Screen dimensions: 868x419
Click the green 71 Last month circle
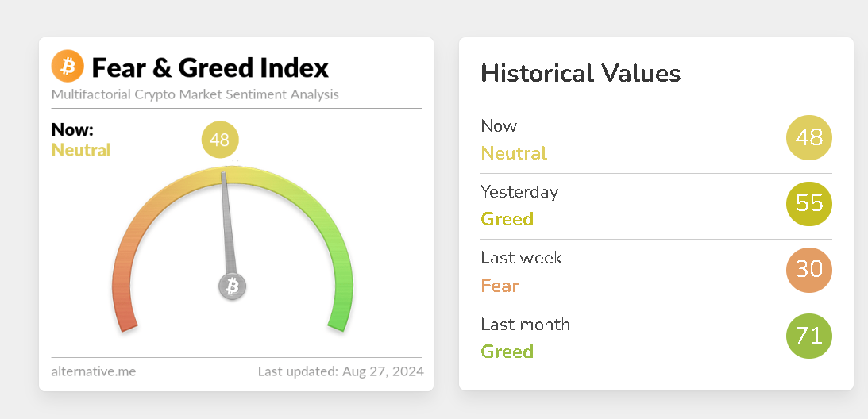[808, 336]
